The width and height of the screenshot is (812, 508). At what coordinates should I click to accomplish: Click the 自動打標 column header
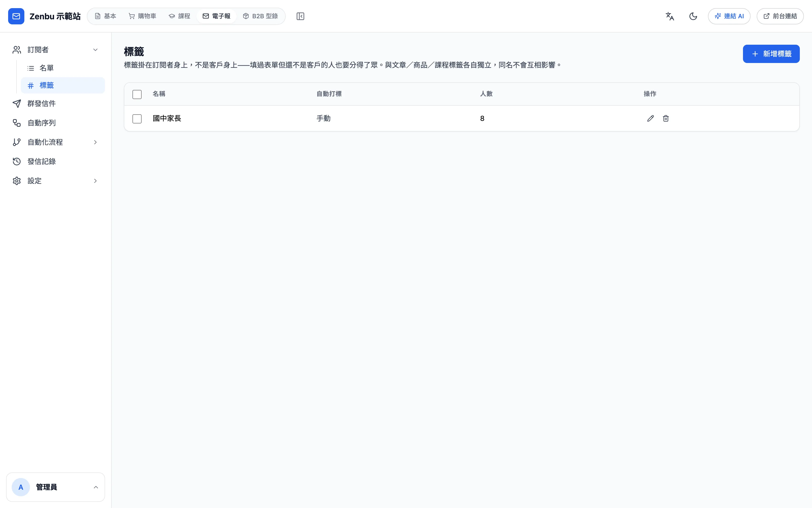[329, 94]
